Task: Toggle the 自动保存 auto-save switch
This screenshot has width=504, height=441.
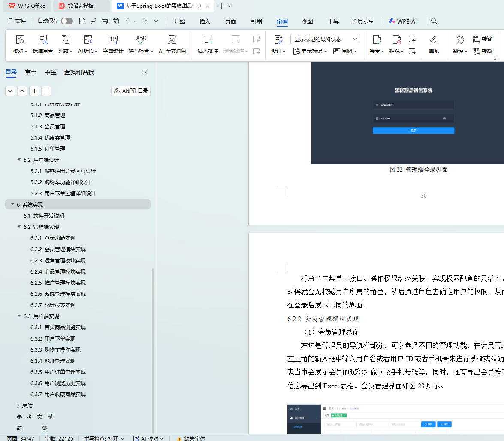Action: [x=66, y=21]
